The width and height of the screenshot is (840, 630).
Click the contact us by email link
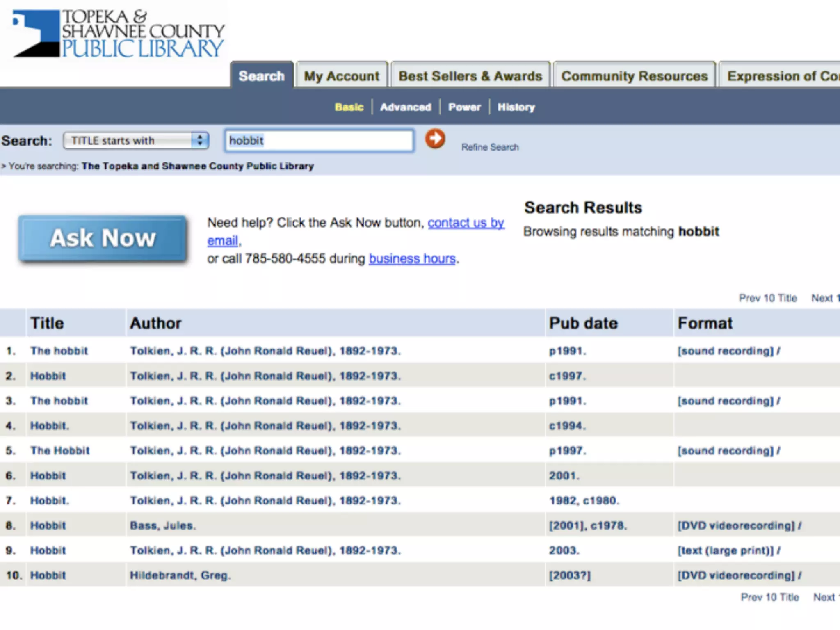466,223
